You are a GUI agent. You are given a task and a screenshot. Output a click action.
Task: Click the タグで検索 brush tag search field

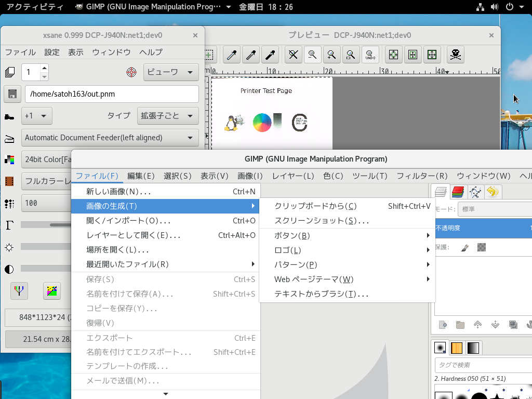click(x=484, y=365)
